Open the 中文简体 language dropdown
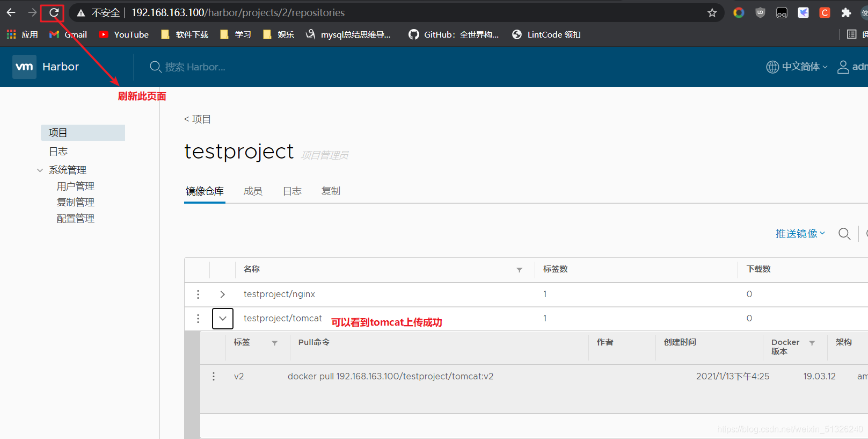868x439 pixels. (804, 67)
